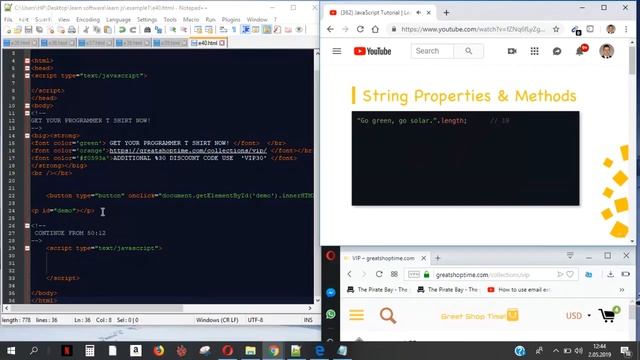
Task: Open the File menu in Notepad++
Action: tap(8, 20)
